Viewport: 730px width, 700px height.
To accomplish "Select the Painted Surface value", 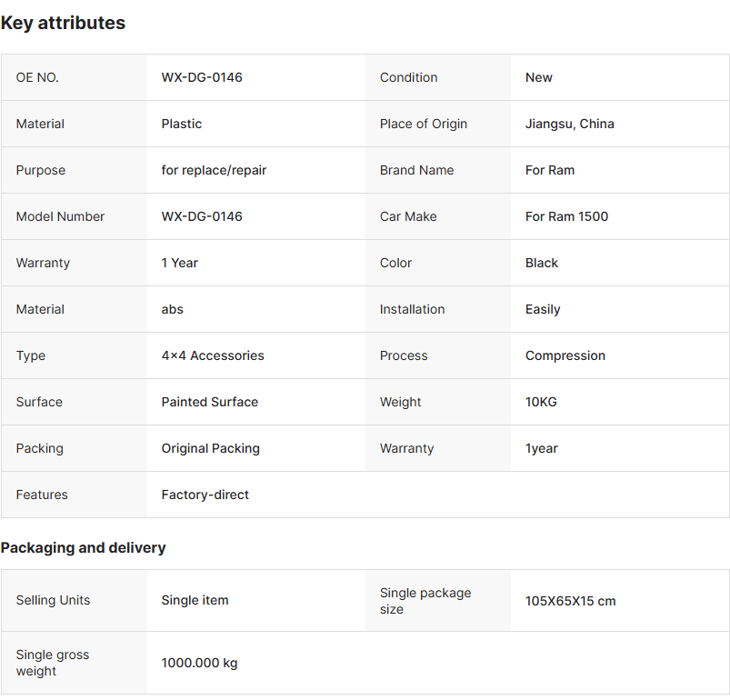I will 210,402.
